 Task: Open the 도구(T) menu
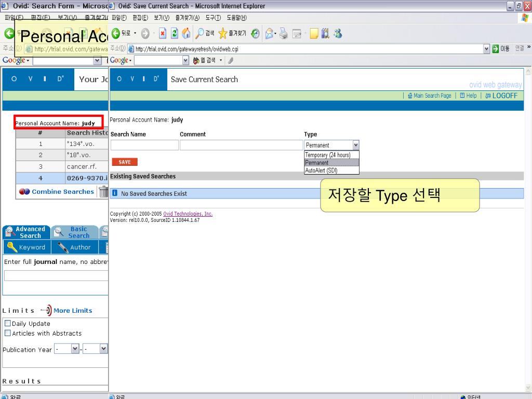click(213, 18)
